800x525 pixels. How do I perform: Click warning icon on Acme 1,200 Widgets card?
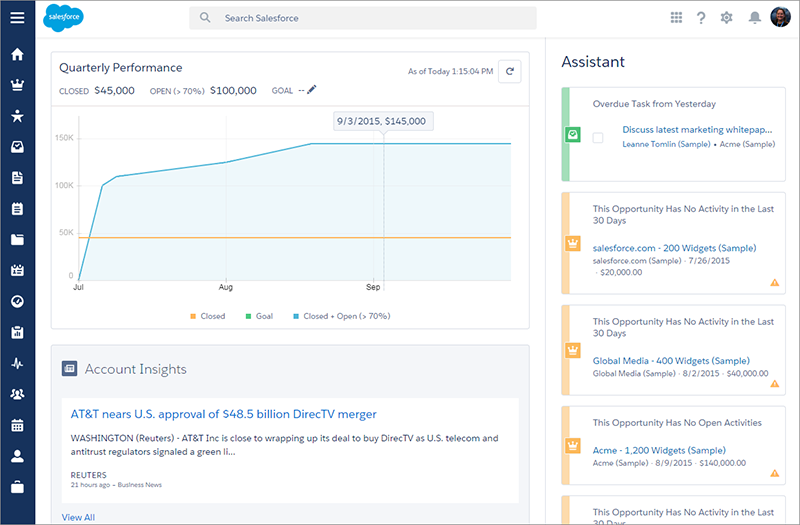point(774,473)
